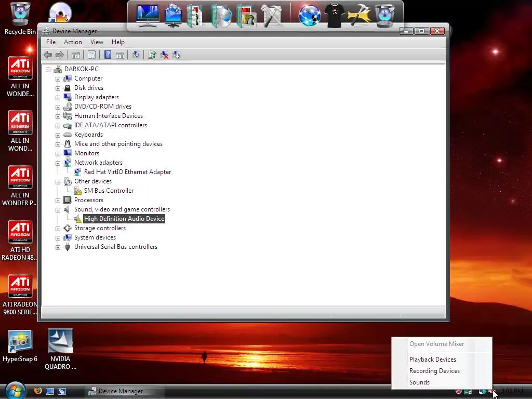
Task: Expand the Computer node
Action: pos(58,79)
